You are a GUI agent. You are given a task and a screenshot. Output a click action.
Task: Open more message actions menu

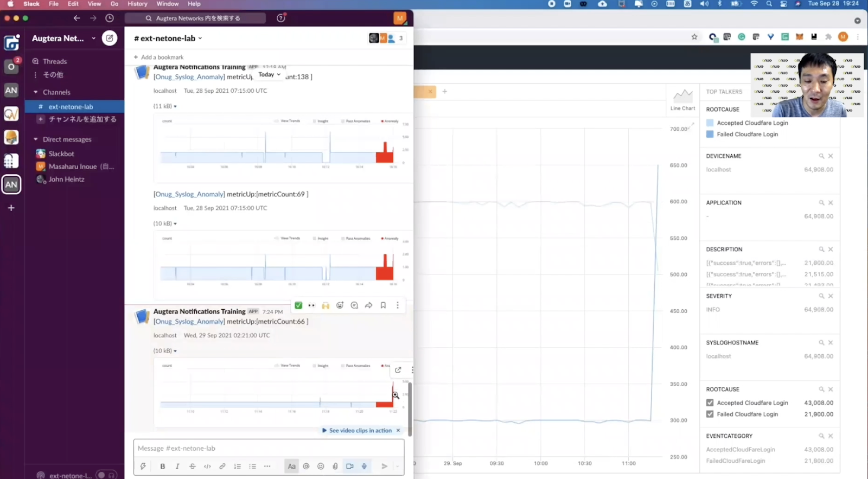[x=398, y=305]
